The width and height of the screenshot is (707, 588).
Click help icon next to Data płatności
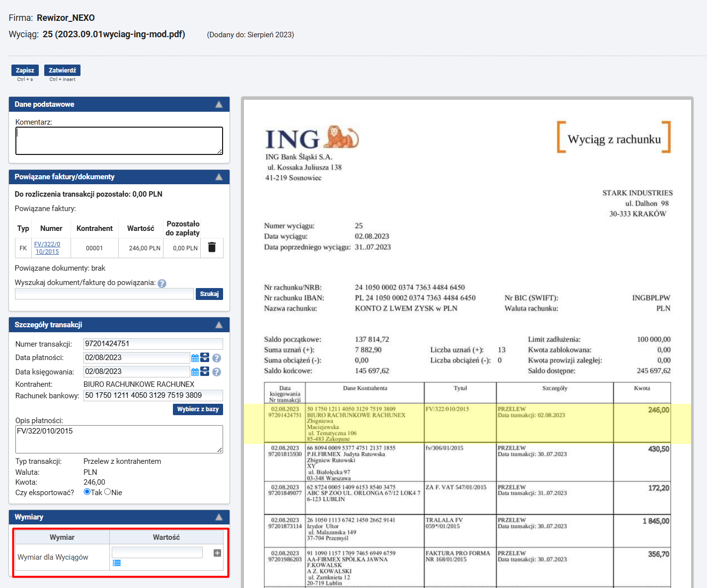click(217, 358)
